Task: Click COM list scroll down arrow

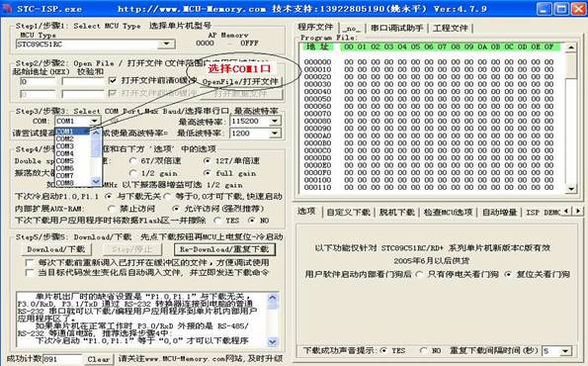Action: coord(96,182)
